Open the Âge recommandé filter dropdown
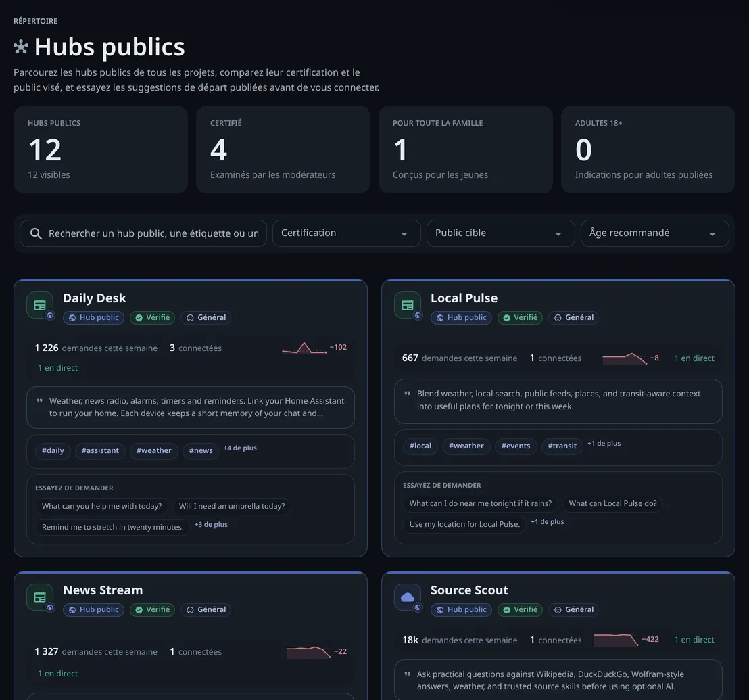Image resolution: width=749 pixels, height=700 pixels. (x=655, y=233)
